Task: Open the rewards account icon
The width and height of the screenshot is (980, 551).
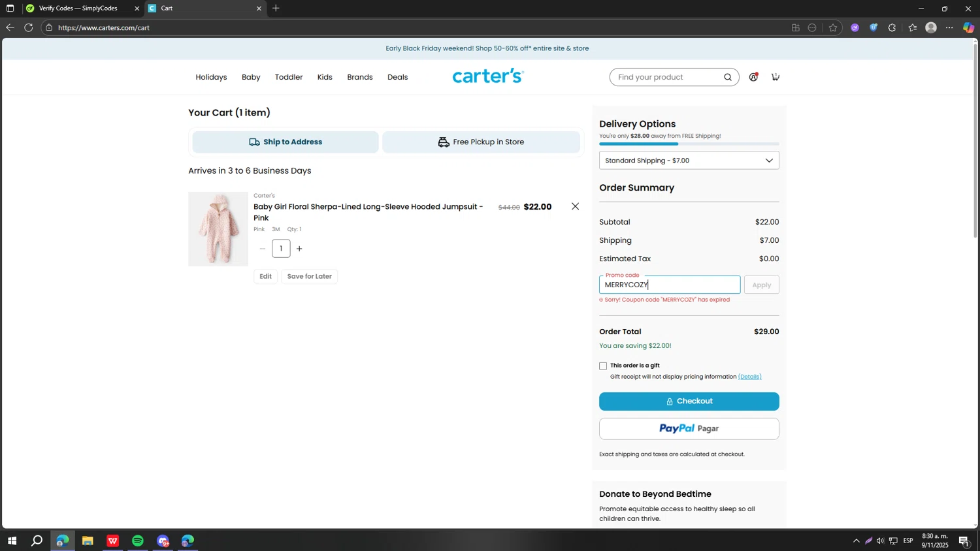Action: point(753,77)
